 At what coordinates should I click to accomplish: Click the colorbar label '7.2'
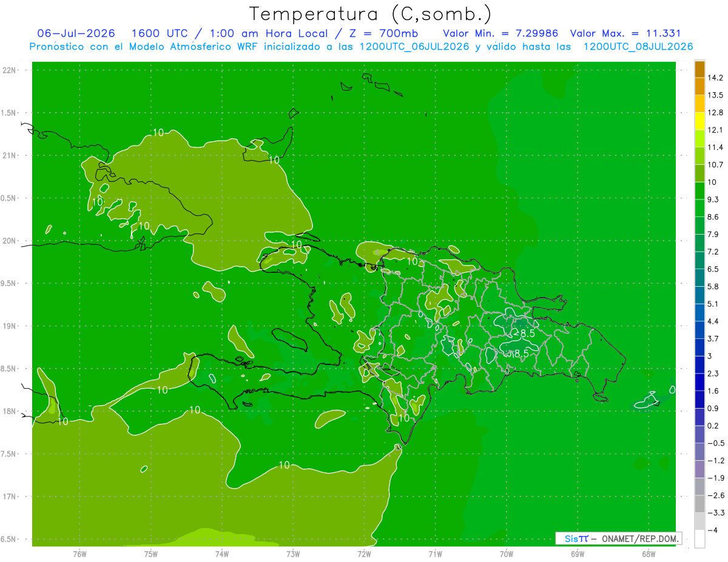click(x=713, y=252)
